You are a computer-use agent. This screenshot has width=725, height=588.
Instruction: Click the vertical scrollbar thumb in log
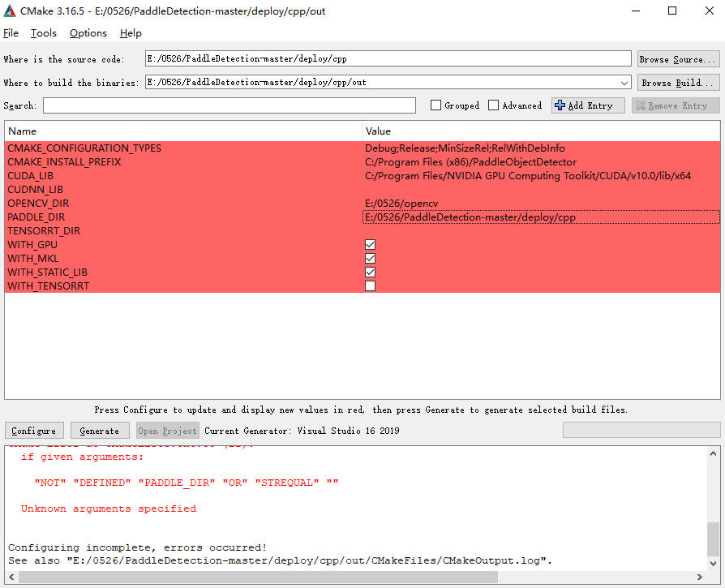[x=714, y=539]
